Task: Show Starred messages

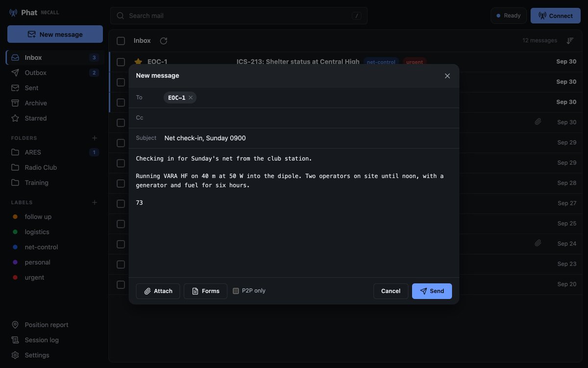Action: 54,118
